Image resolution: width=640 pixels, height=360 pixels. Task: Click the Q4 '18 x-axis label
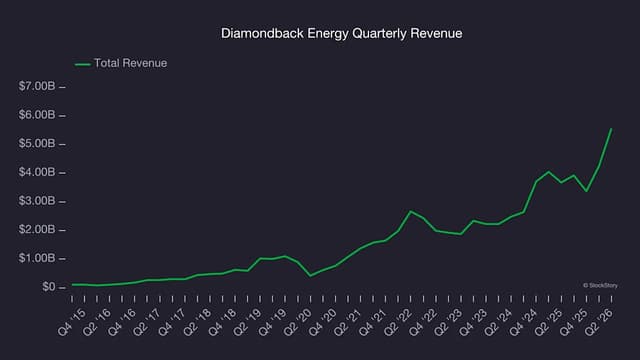pos(222,322)
